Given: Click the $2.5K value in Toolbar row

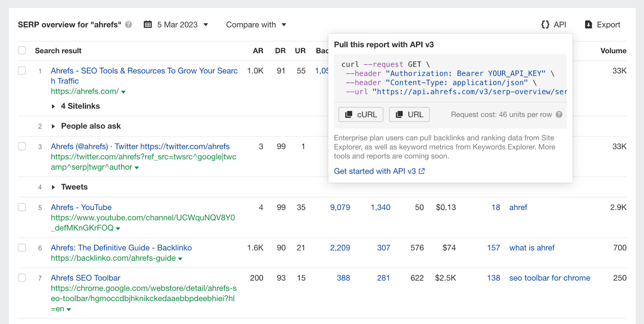Looking at the screenshot, I should [x=446, y=278].
